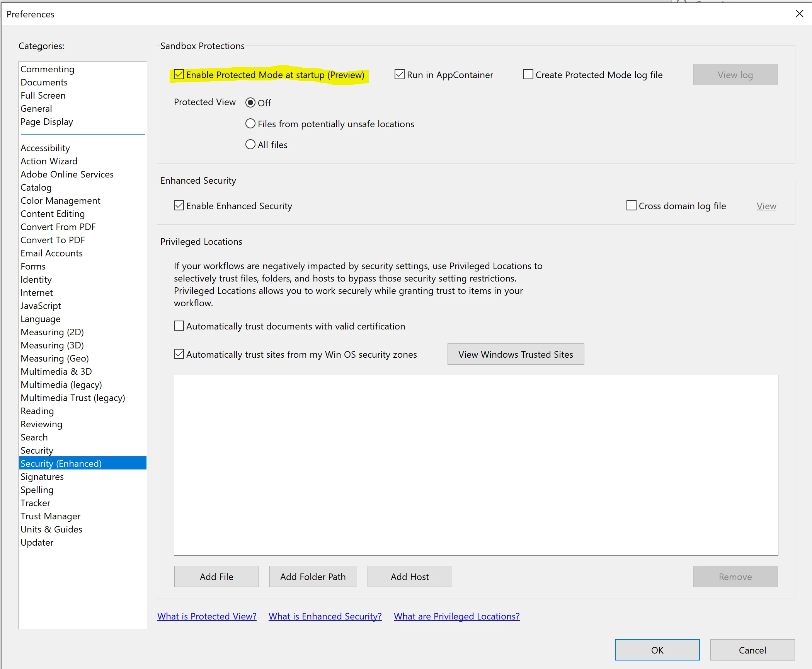Screen dimensions: 812x669
Task: Confirm preferences with OK button
Action: tap(657, 650)
